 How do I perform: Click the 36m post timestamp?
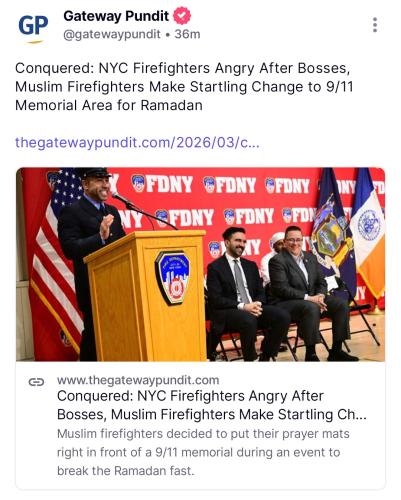(x=187, y=34)
